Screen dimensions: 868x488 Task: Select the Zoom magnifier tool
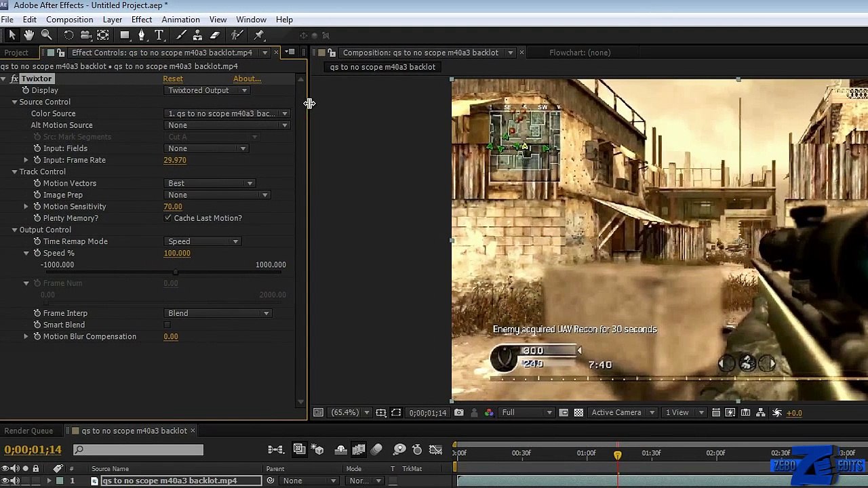pyautogui.click(x=47, y=35)
